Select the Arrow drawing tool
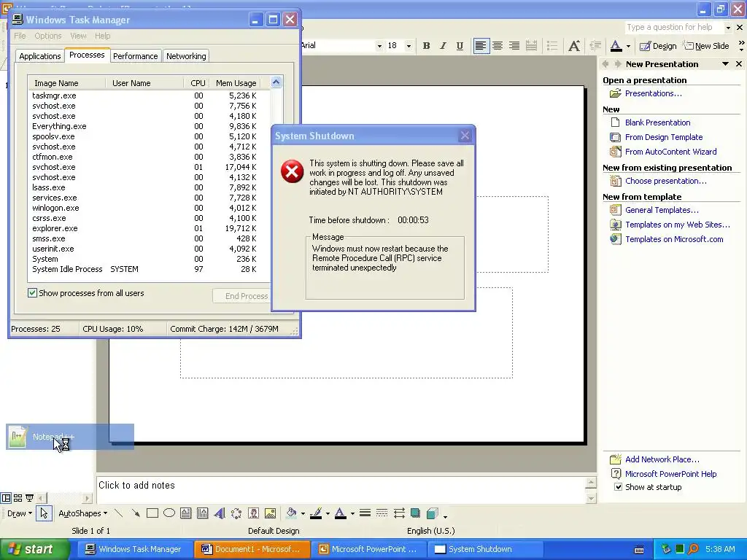 136,513
